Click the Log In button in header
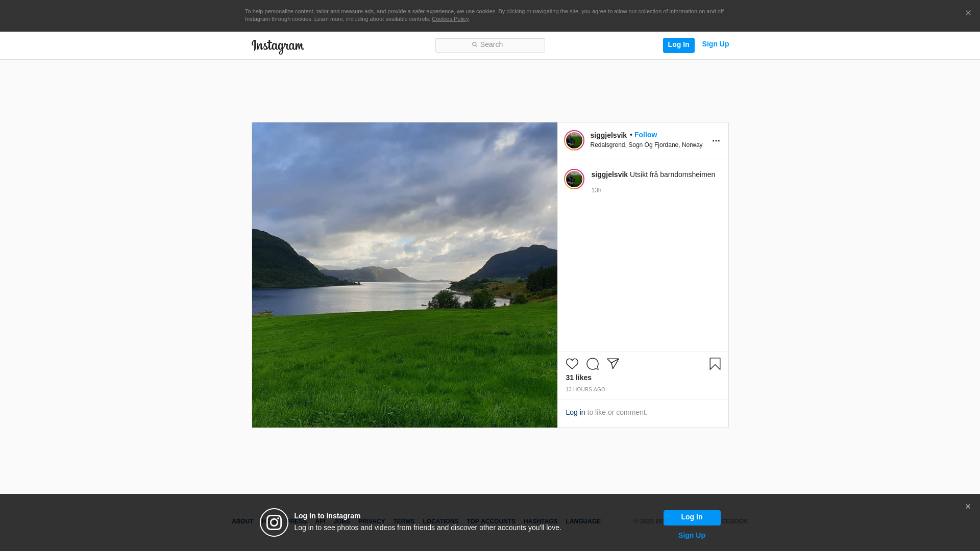 pyautogui.click(x=678, y=45)
